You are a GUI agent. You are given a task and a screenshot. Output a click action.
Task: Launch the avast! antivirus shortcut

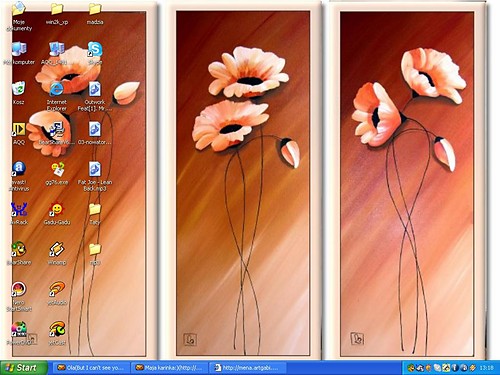(x=19, y=169)
